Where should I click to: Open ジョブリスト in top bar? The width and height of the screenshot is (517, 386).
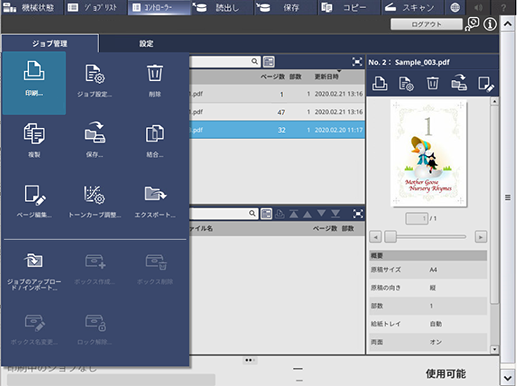click(x=95, y=7)
